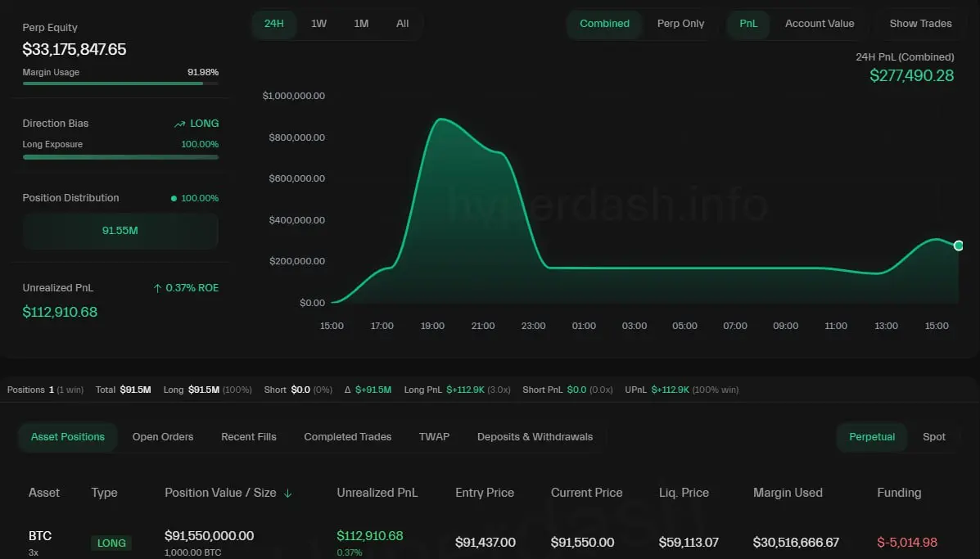Open the Deposits & Withdrawals tab

click(535, 437)
